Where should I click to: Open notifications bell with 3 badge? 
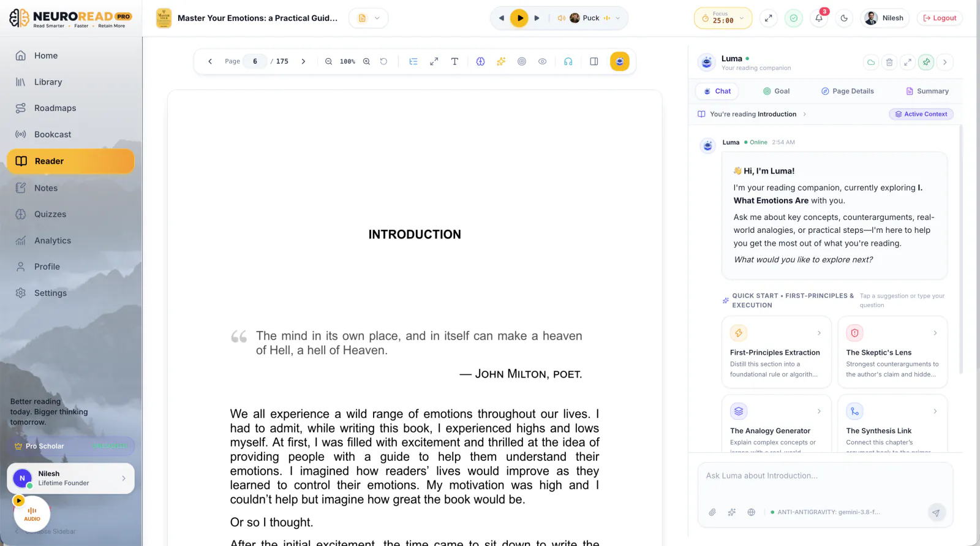(x=819, y=18)
